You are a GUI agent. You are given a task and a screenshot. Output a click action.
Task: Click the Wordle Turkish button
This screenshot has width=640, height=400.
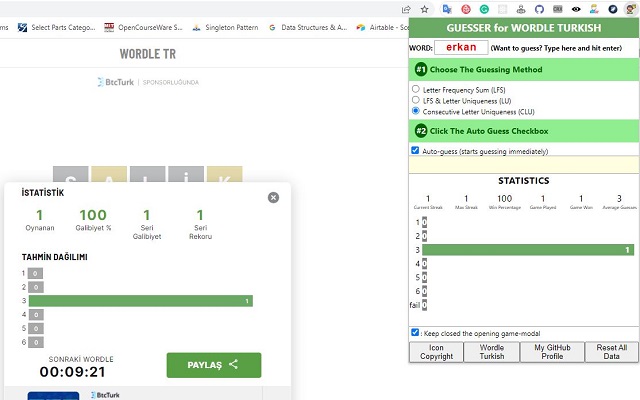tap(492, 352)
